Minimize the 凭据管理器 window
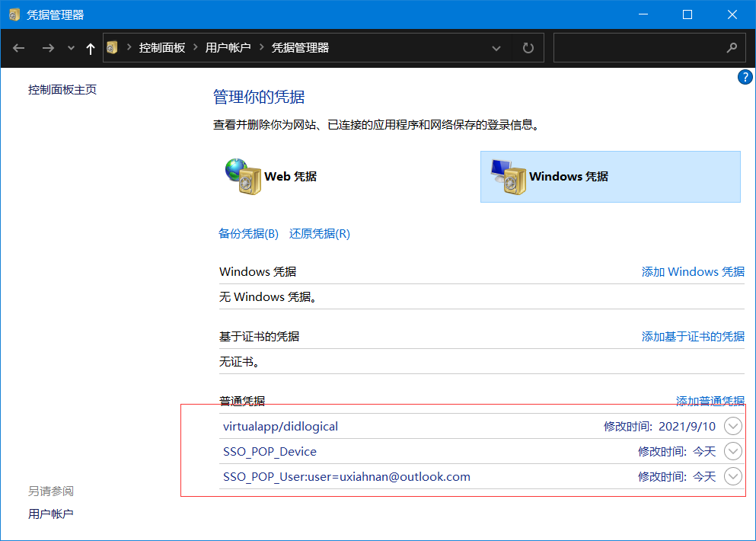Viewport: 756px width, 541px height. [x=643, y=14]
